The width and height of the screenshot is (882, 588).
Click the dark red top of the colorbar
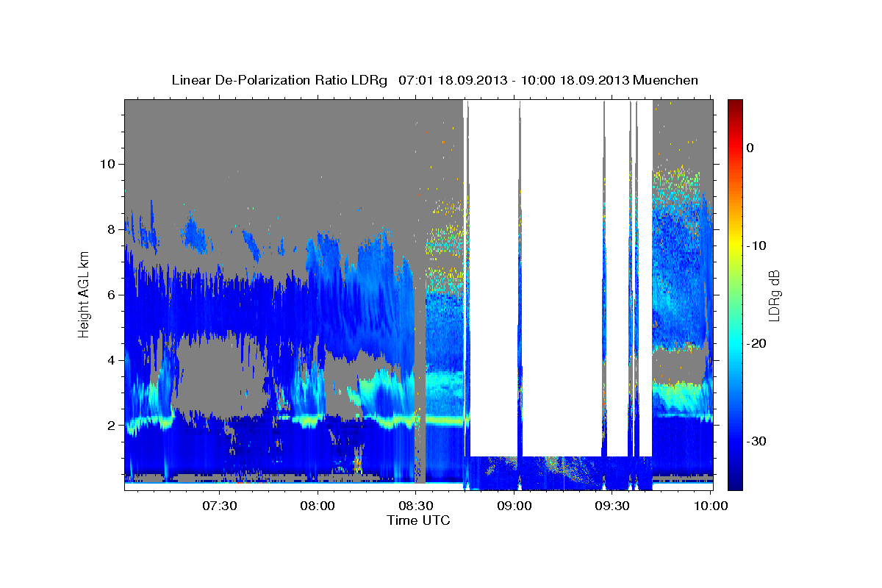coord(735,104)
